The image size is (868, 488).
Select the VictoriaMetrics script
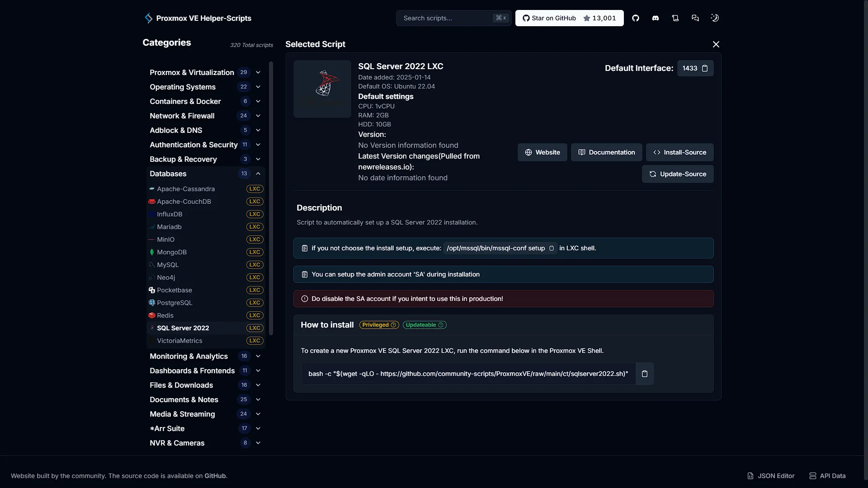coord(206,341)
